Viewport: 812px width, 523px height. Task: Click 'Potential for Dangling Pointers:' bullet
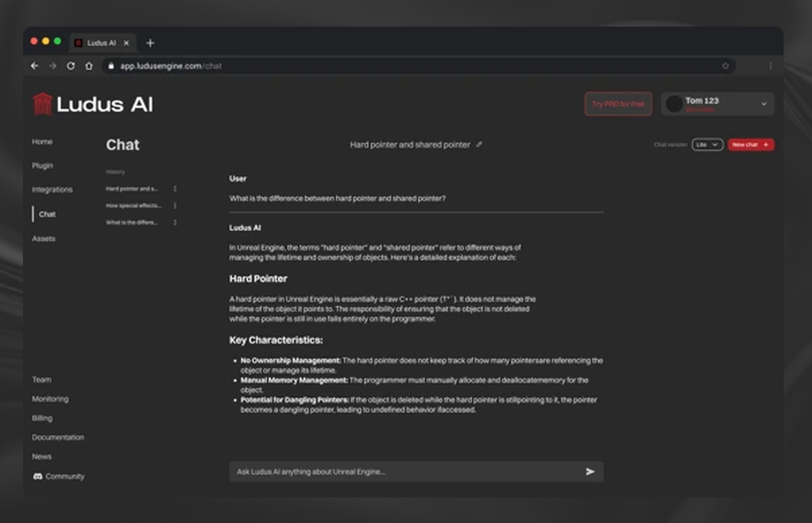coord(295,400)
